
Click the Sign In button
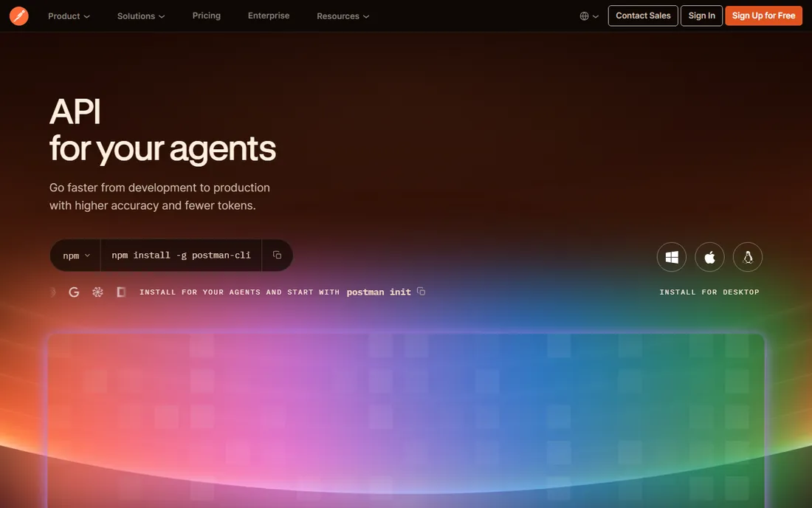coord(701,16)
